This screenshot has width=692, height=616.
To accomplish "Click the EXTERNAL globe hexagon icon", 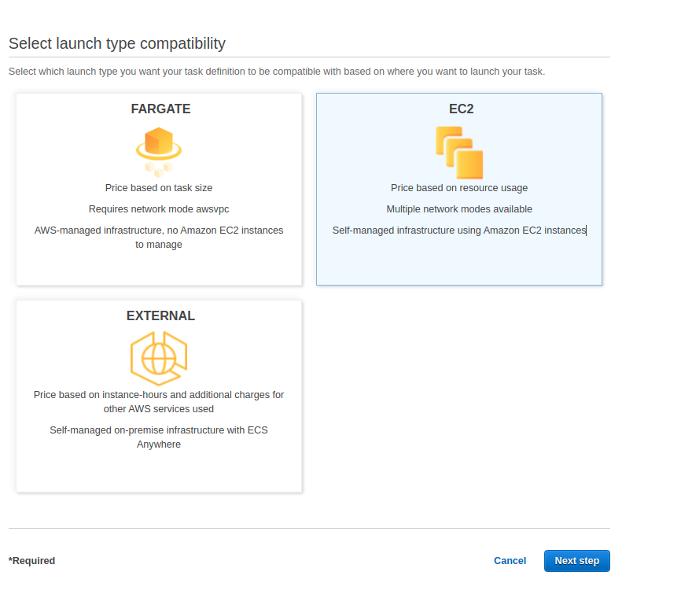I will [159, 358].
